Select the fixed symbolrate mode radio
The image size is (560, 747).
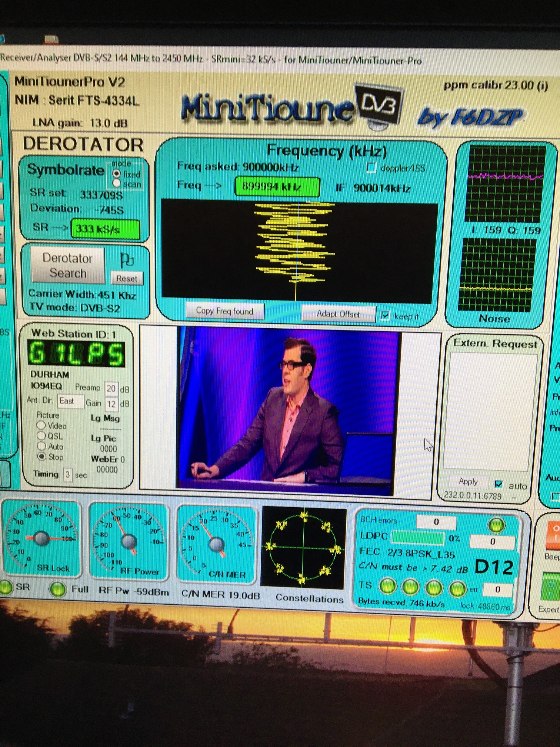click(117, 173)
